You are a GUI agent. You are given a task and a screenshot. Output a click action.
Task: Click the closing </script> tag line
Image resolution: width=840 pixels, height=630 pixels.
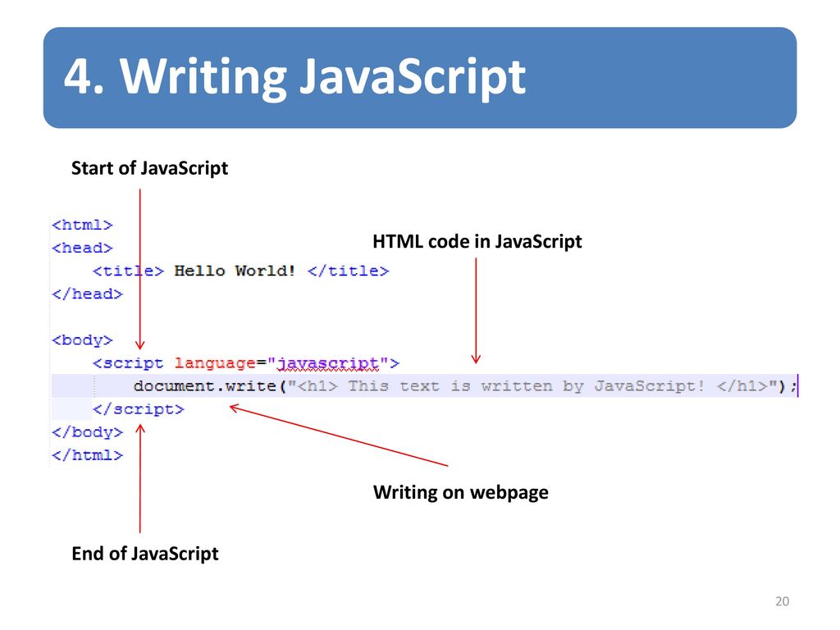[138, 409]
